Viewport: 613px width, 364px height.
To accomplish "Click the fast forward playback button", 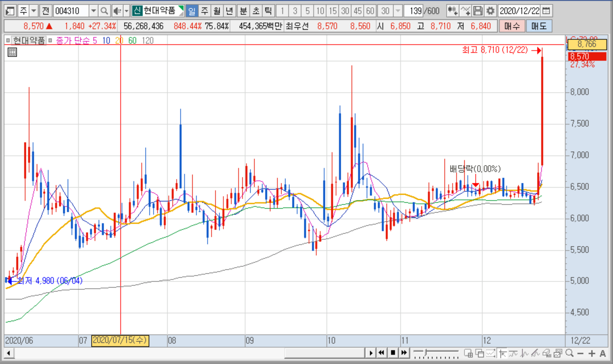I will point(404,353).
